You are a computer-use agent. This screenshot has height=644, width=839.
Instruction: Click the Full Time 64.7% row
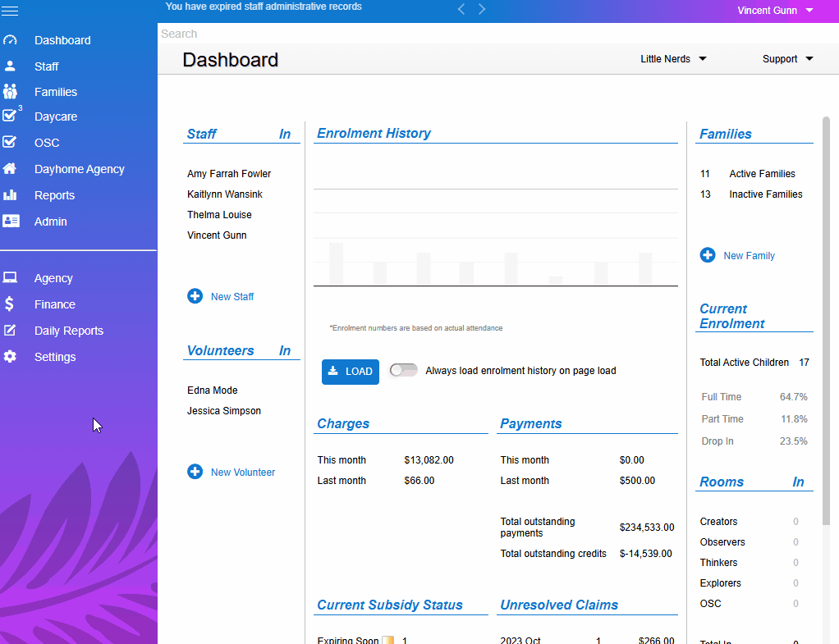pyautogui.click(x=754, y=397)
